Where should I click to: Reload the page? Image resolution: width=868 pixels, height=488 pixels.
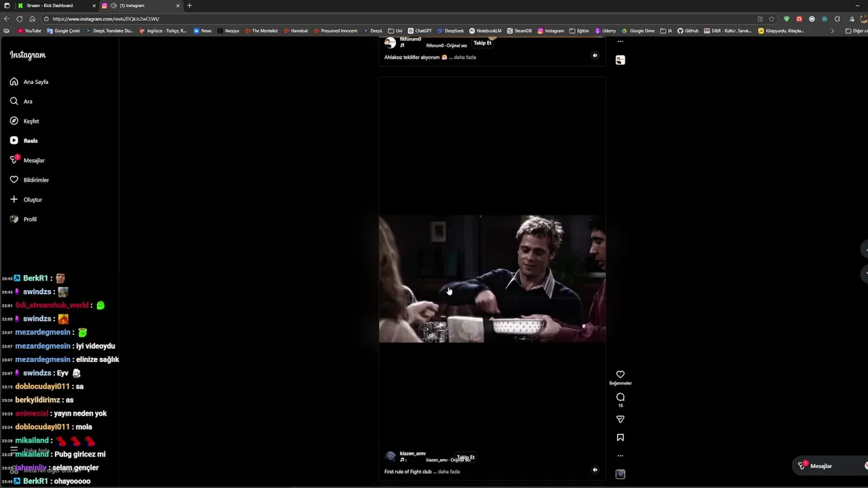20,19
